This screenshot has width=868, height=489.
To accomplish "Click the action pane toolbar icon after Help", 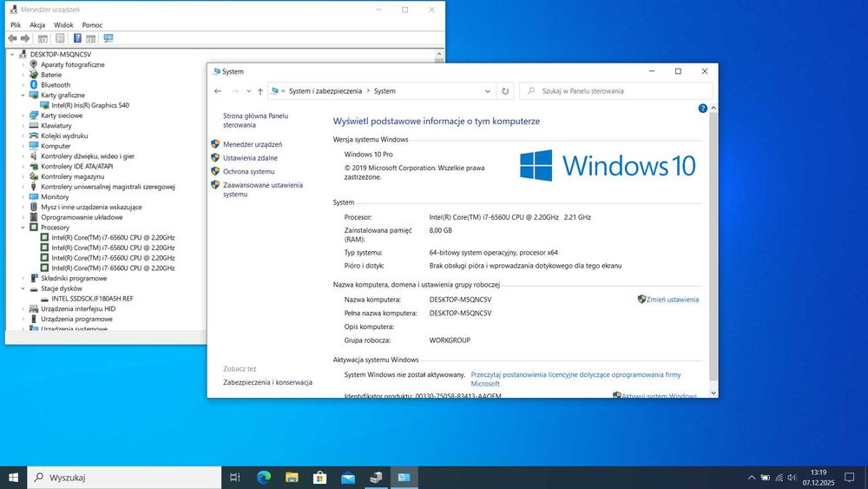I will pos(91,38).
